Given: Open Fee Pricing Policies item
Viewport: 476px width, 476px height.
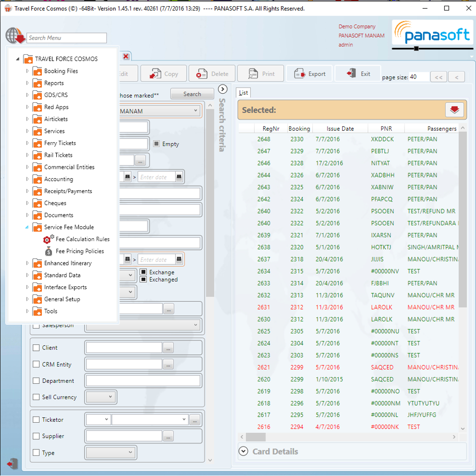Looking at the screenshot, I should (x=79, y=251).
